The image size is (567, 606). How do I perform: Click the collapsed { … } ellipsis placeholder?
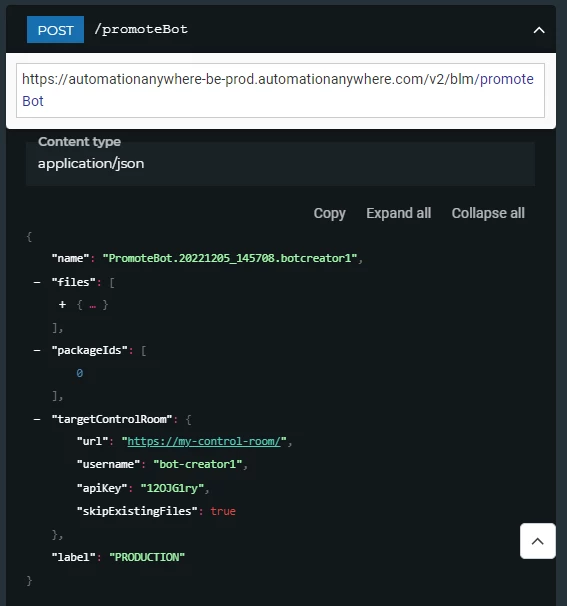92,305
